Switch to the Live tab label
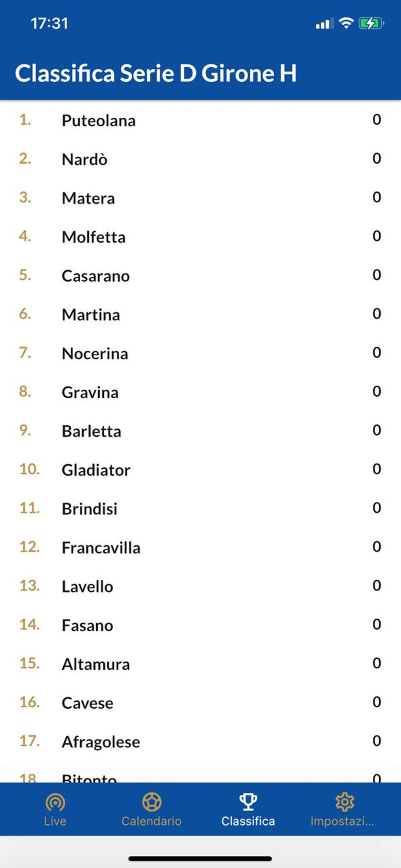This screenshot has height=868, width=401. [55, 821]
